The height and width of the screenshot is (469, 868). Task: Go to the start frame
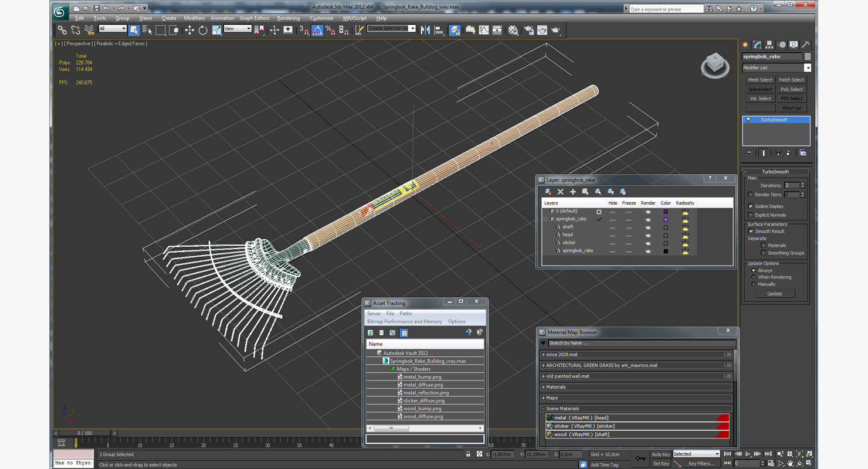(x=728, y=454)
